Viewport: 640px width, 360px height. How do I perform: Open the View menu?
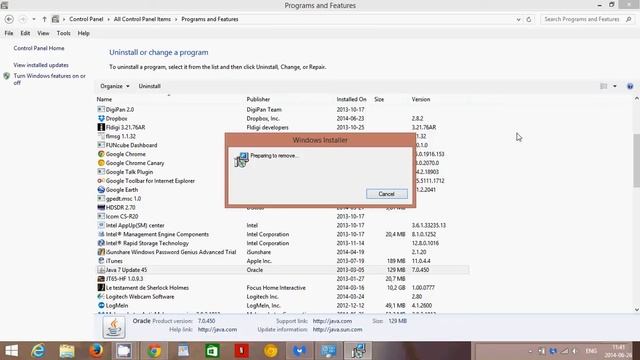(43, 33)
